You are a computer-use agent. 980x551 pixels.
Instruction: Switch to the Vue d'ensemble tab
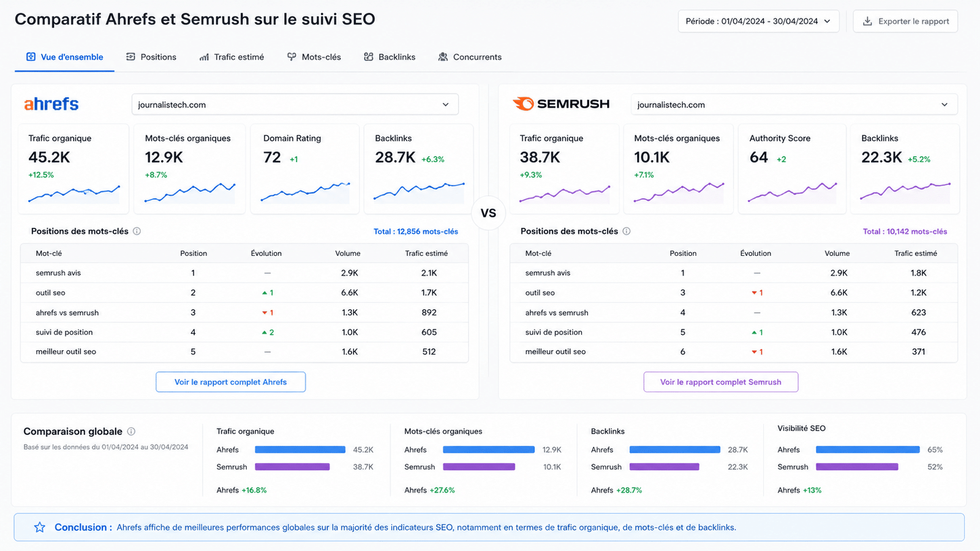tap(64, 57)
